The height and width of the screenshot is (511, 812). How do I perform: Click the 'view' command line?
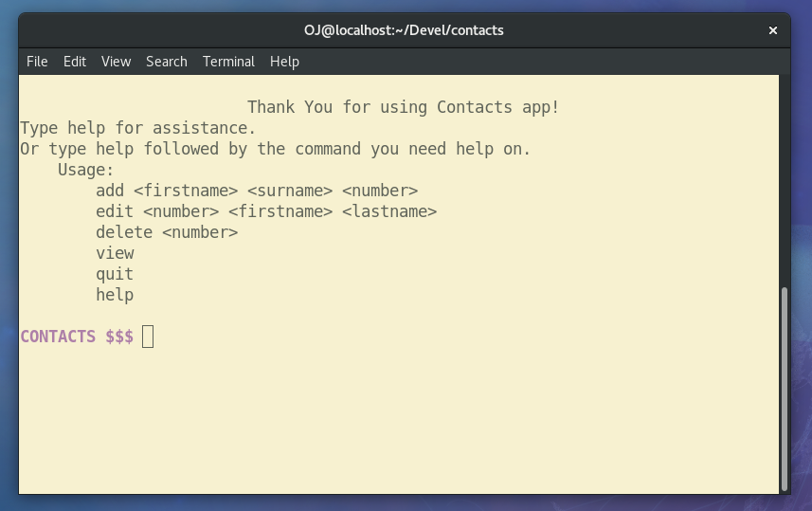pyautogui.click(x=115, y=253)
